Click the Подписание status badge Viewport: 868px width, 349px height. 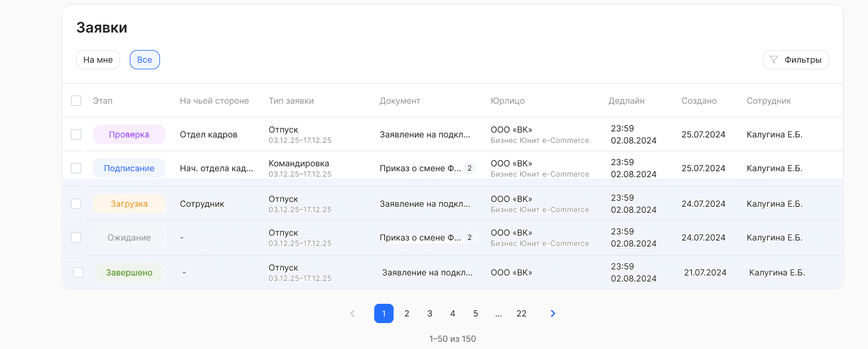(129, 168)
